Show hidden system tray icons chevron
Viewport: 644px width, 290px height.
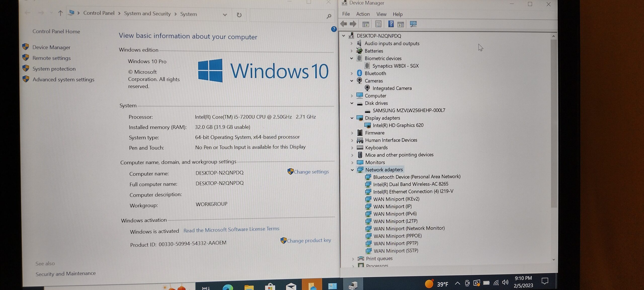[457, 283]
